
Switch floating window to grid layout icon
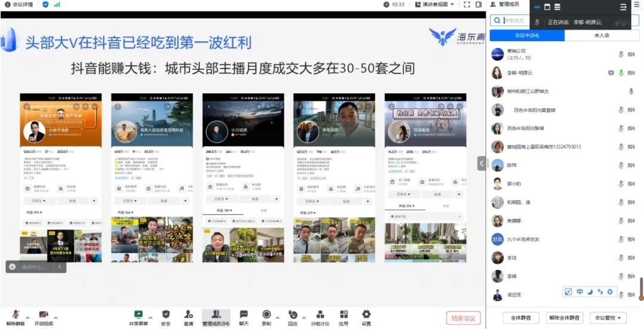point(558,7)
